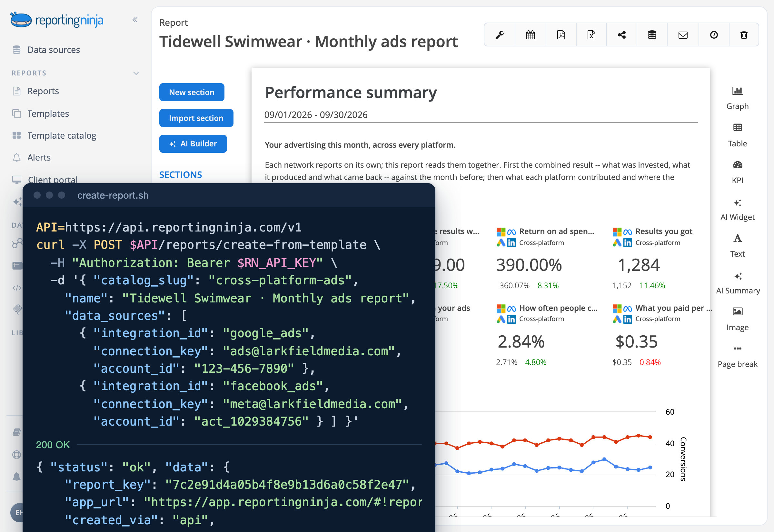Screen dimensions: 774x532
Task: Click the Import section button
Action: 196,118
